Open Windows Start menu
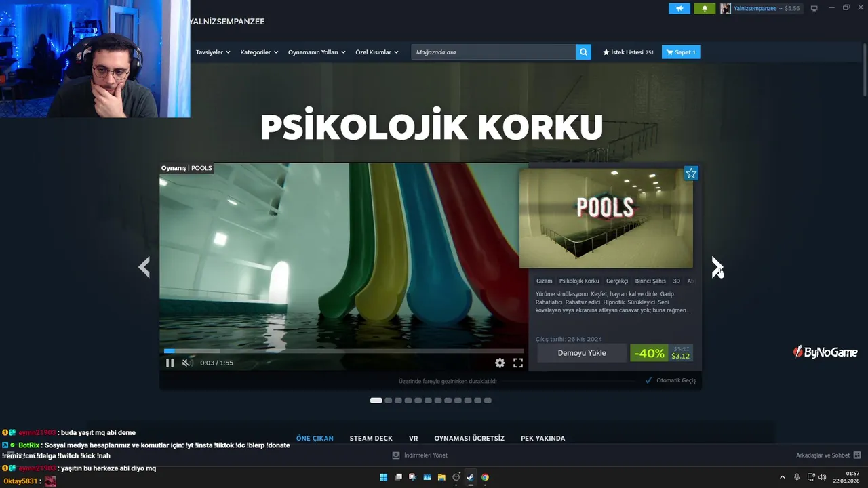The image size is (868, 488). (x=384, y=477)
